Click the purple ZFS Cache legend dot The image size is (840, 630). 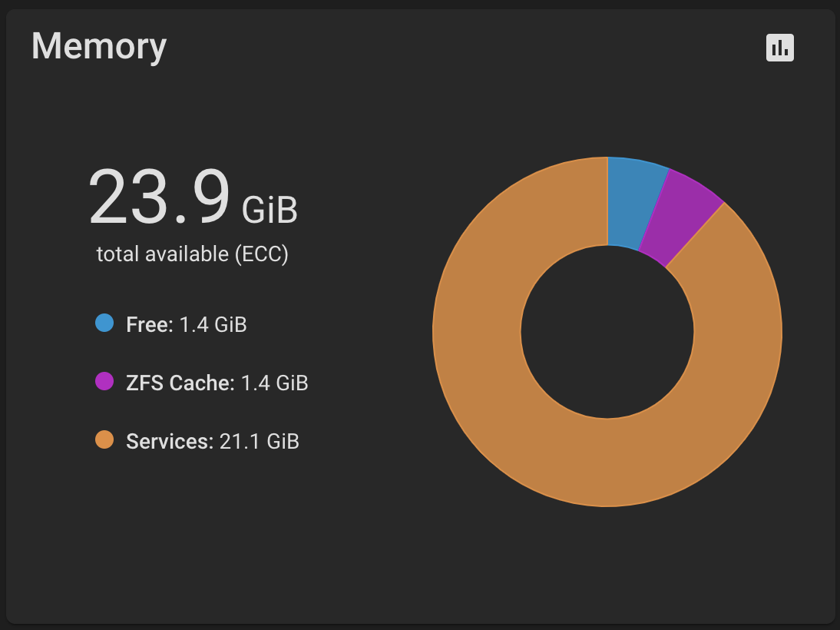click(104, 382)
